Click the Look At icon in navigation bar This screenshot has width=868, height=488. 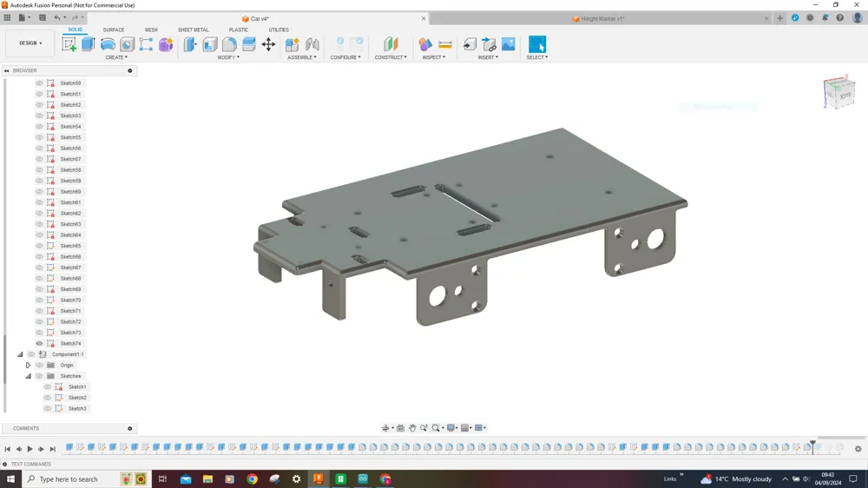pos(400,427)
